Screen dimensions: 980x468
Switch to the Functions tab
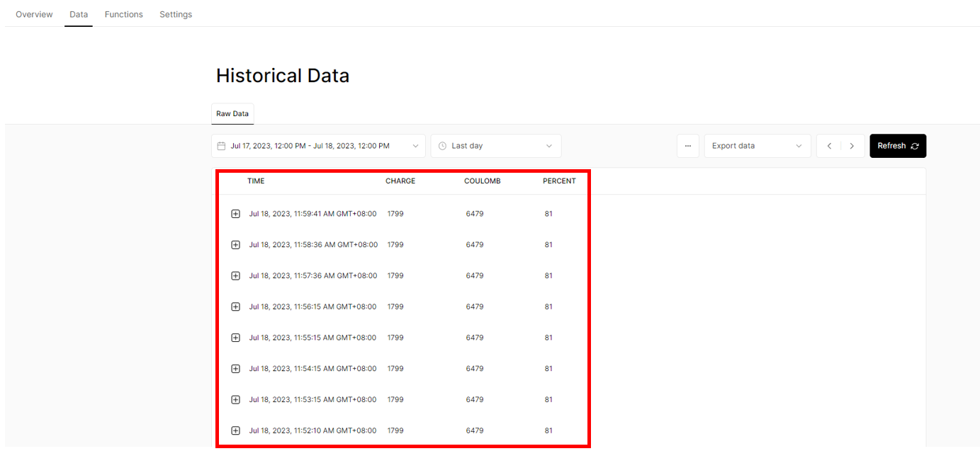[x=123, y=14]
